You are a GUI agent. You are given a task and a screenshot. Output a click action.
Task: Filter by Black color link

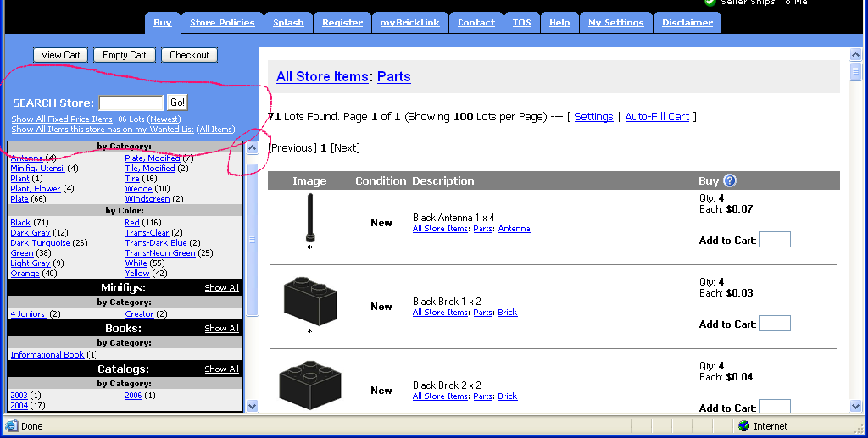point(20,222)
